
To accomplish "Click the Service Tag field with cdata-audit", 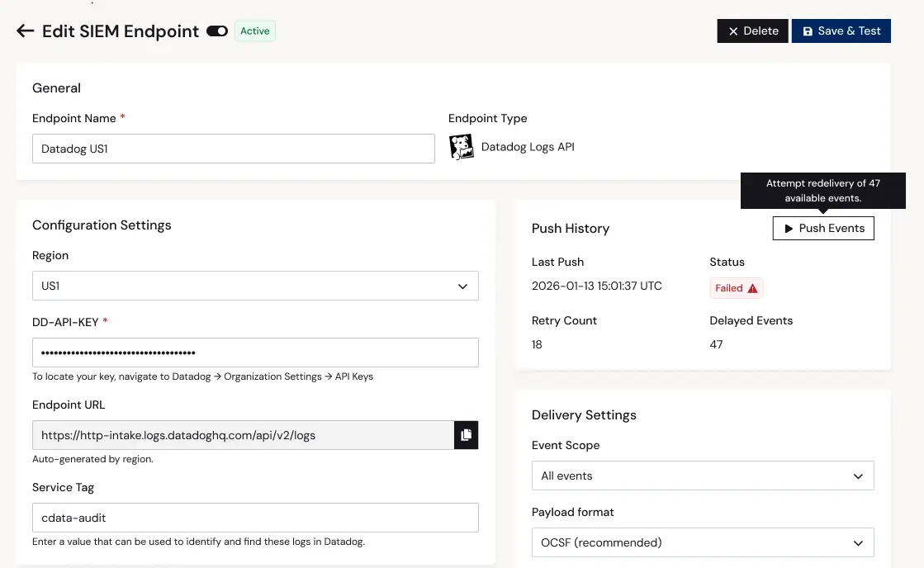I will [x=255, y=518].
